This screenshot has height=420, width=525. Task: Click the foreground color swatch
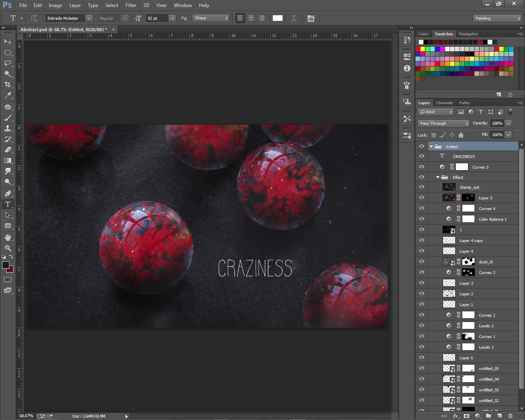click(6, 265)
